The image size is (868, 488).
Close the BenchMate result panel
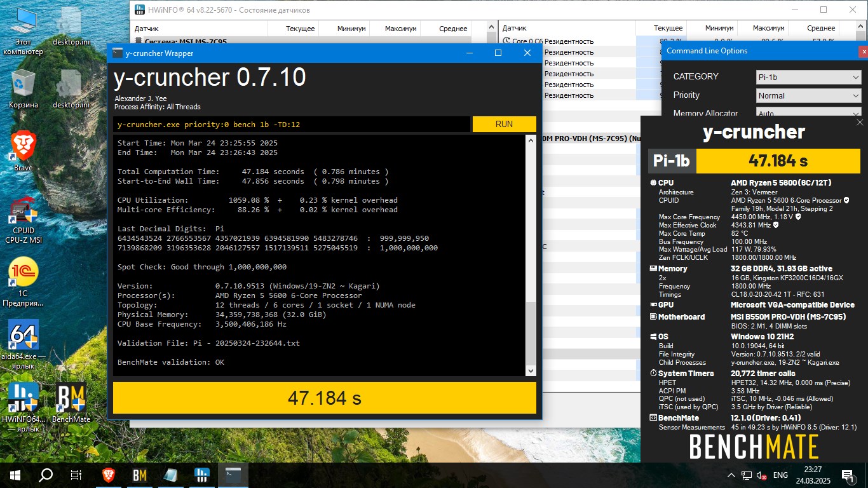pos(860,123)
